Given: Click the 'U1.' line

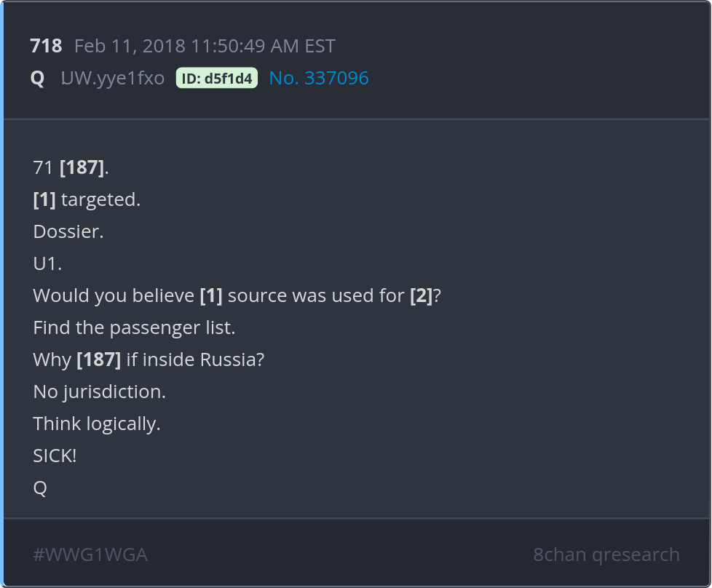Looking at the screenshot, I should (47, 263).
